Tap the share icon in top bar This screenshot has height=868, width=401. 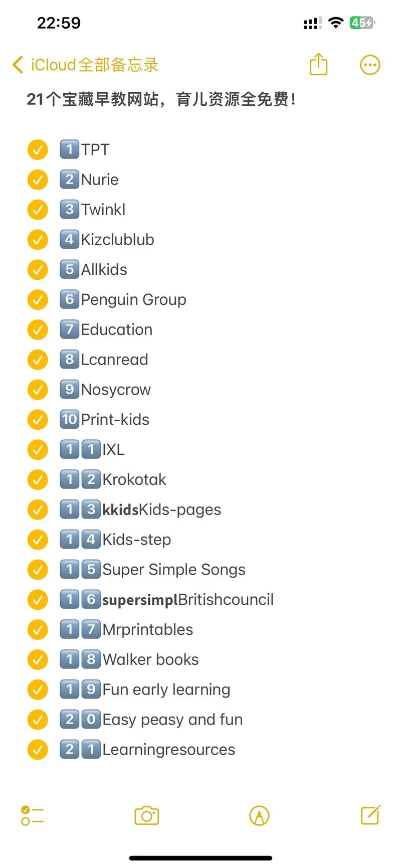pyautogui.click(x=318, y=64)
